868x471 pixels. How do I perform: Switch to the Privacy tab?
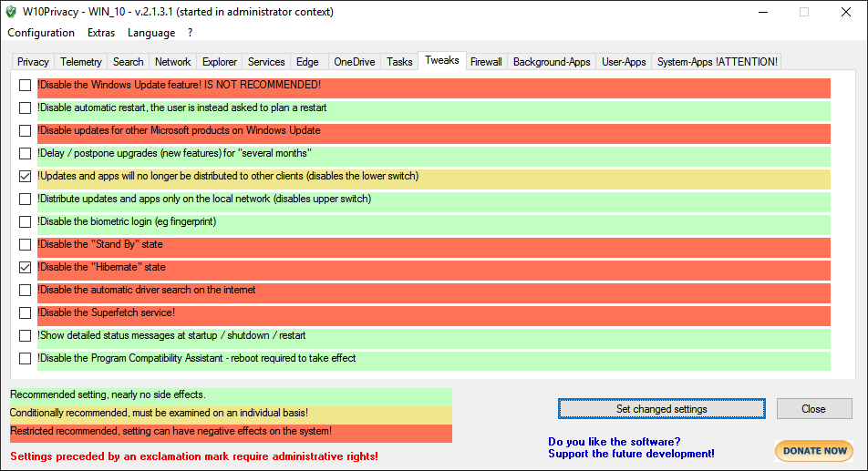(33, 62)
